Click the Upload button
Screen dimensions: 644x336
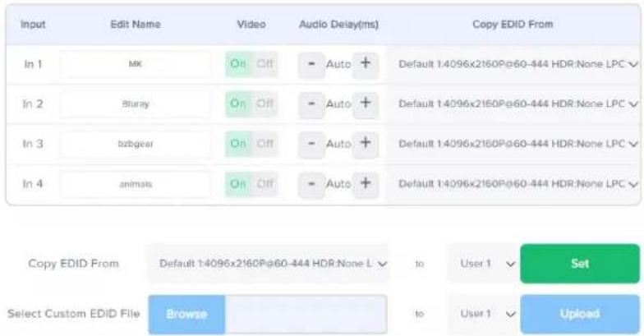[x=580, y=314]
